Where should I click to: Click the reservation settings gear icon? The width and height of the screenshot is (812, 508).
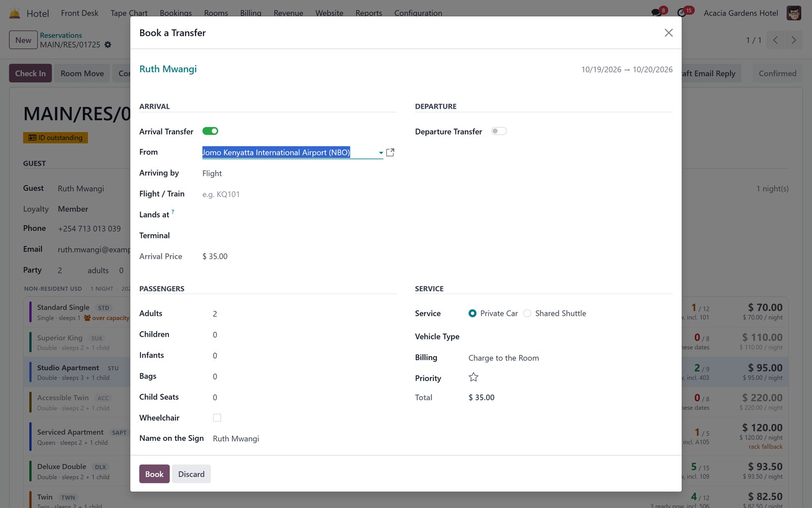108,45
